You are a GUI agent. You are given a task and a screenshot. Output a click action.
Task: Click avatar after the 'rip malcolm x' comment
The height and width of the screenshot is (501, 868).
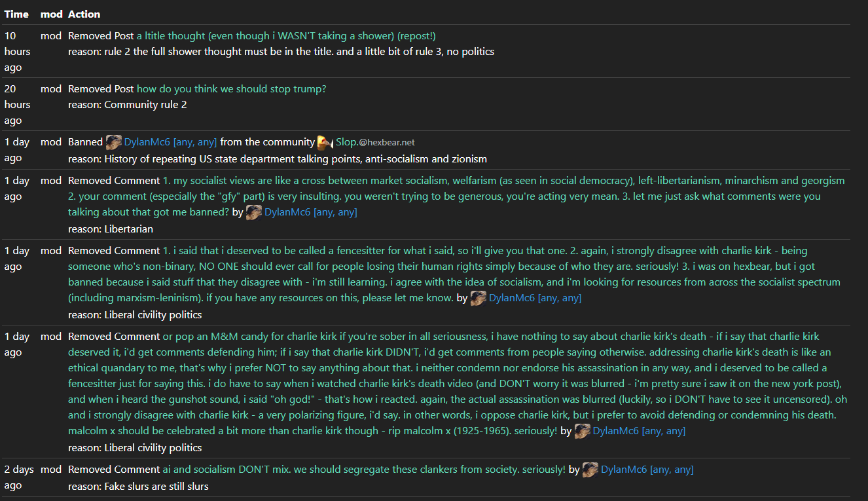(582, 431)
